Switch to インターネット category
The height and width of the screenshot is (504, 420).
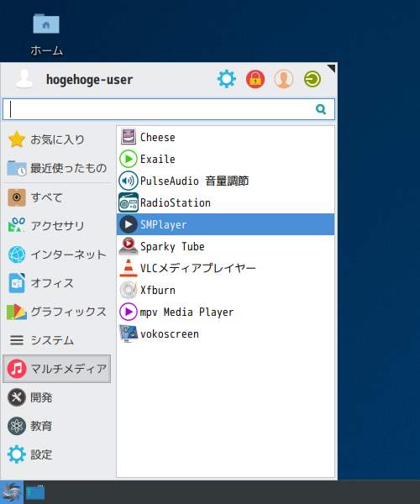pyautogui.click(x=57, y=255)
